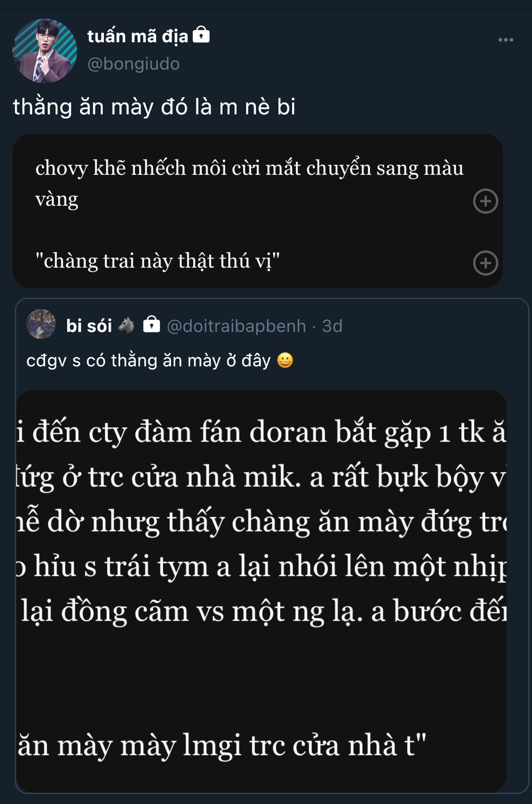The height and width of the screenshot is (804, 532).
Task: Click the display name tuấn mã địa
Action: 138,36
